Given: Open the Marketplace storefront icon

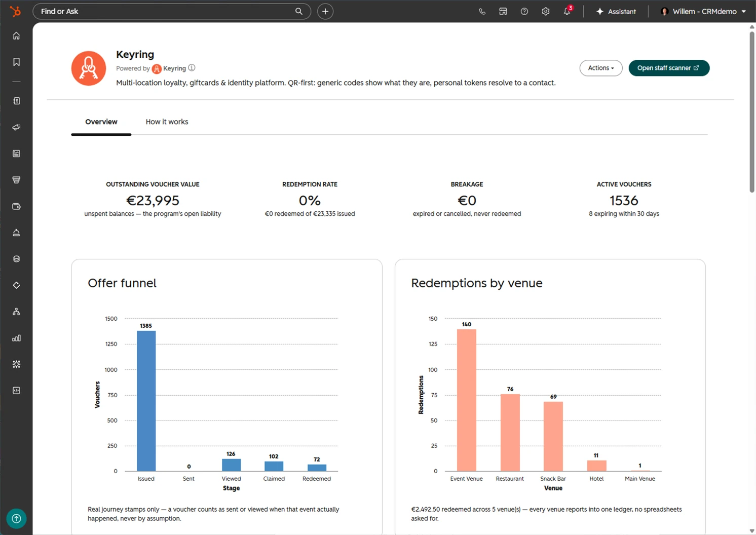Looking at the screenshot, I should pos(503,11).
